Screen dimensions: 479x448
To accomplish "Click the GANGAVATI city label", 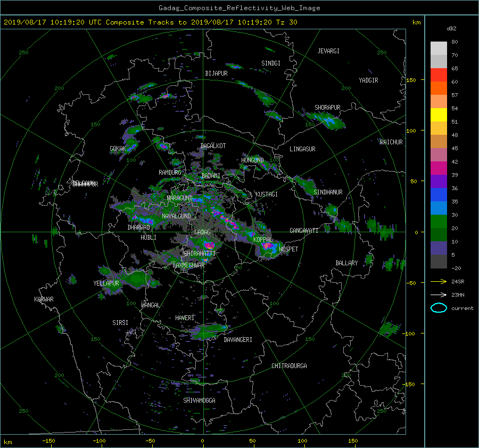I will (304, 231).
